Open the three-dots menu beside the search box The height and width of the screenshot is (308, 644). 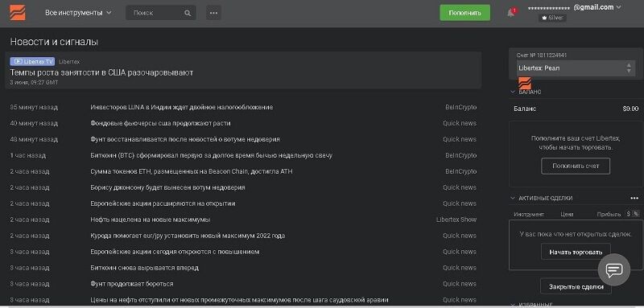213,13
